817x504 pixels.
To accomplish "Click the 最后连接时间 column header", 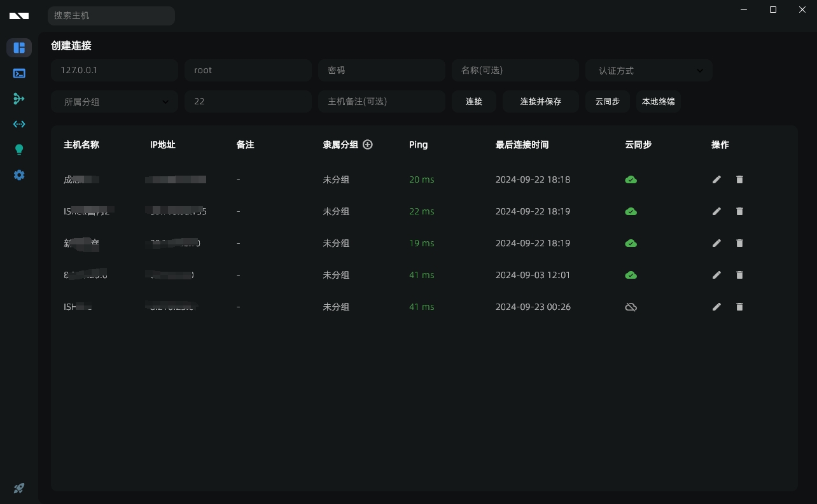I will point(522,144).
